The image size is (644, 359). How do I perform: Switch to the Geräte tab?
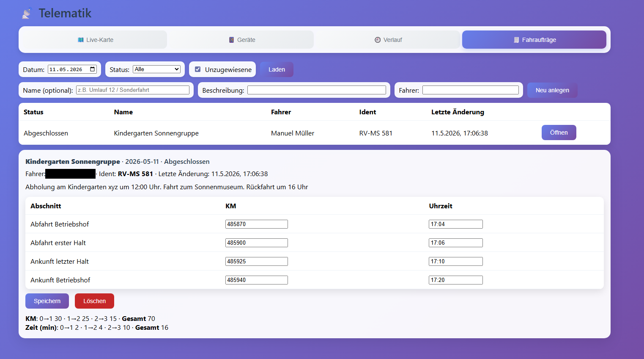click(x=242, y=40)
